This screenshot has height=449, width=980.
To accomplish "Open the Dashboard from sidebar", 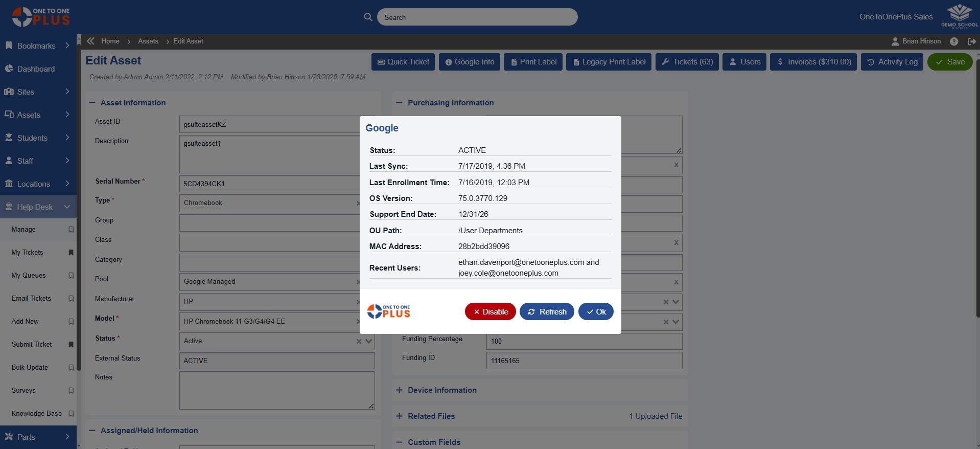I will (x=36, y=69).
